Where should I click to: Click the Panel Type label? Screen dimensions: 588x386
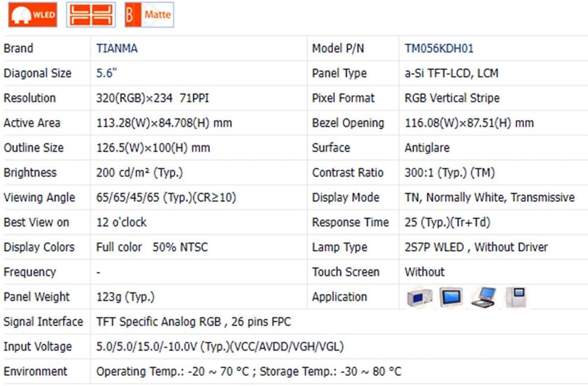[x=340, y=73]
